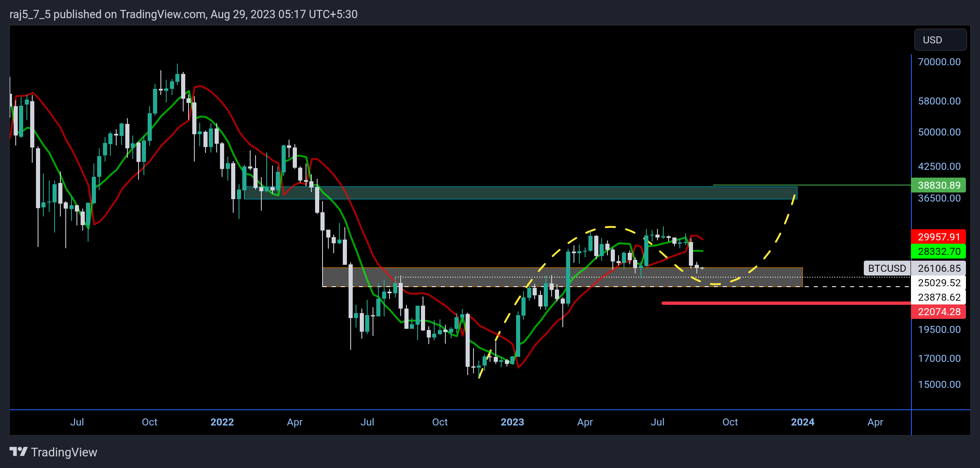Select the gray support zone rectangle
This screenshot has height=468, width=980.
tap(562, 277)
